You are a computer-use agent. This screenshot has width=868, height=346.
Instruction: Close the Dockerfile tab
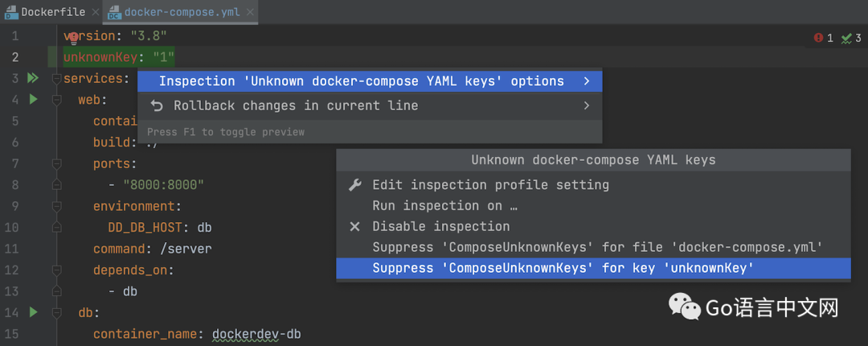tap(95, 12)
